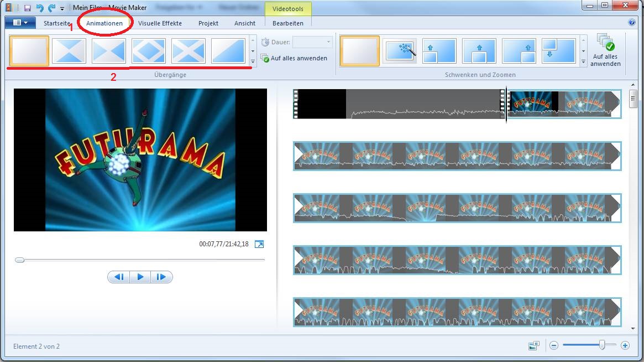
Task: Click the save icon in title bar
Action: 27,8
